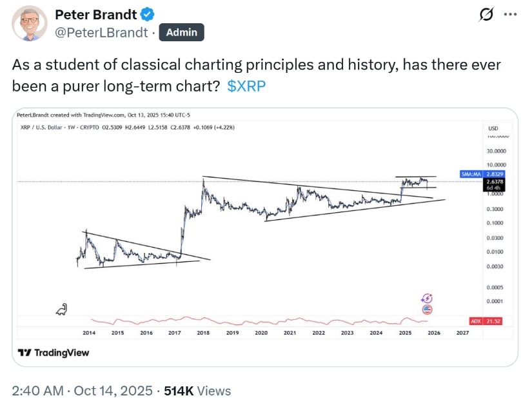The image size is (532, 398).
Task: Click the 2.6378 current price label
Action: pyautogui.click(x=493, y=182)
